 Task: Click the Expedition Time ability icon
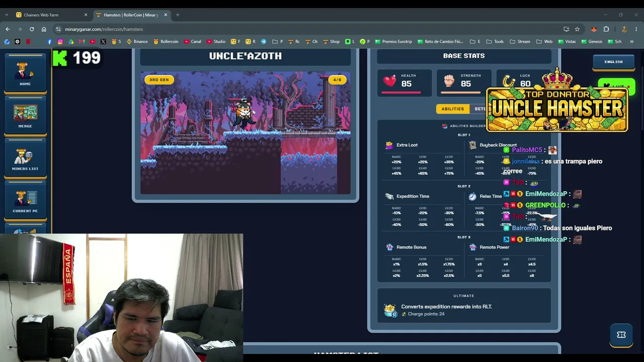click(389, 197)
